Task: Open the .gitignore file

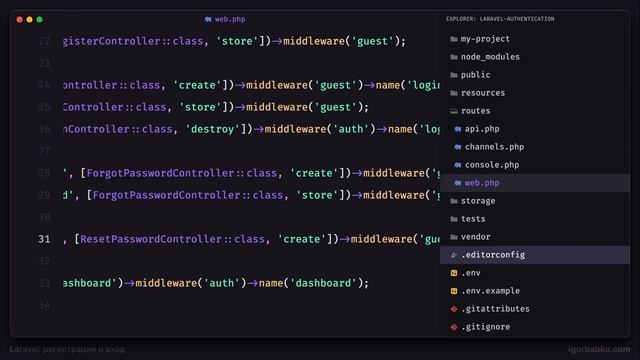Action: pos(535,327)
